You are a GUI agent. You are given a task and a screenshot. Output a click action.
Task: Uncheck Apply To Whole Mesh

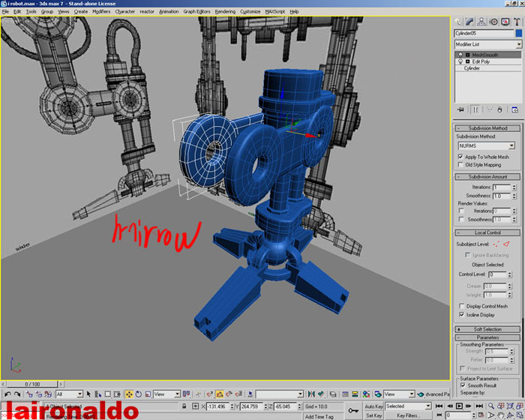click(461, 157)
